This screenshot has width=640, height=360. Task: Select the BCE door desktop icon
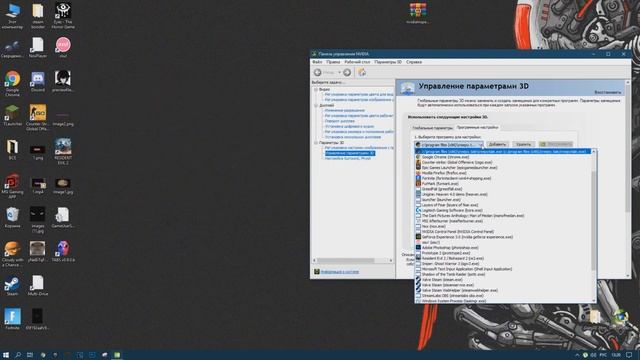12,150
